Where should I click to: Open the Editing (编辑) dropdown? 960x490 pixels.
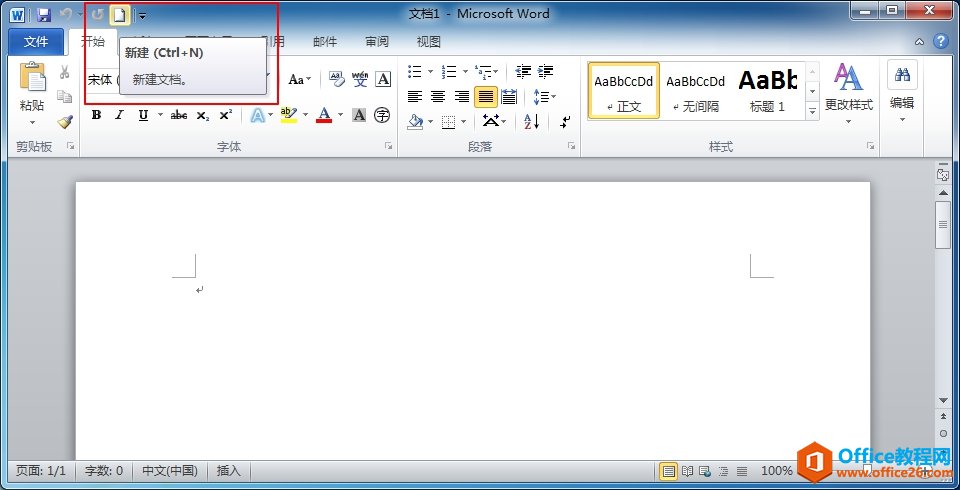(902, 94)
